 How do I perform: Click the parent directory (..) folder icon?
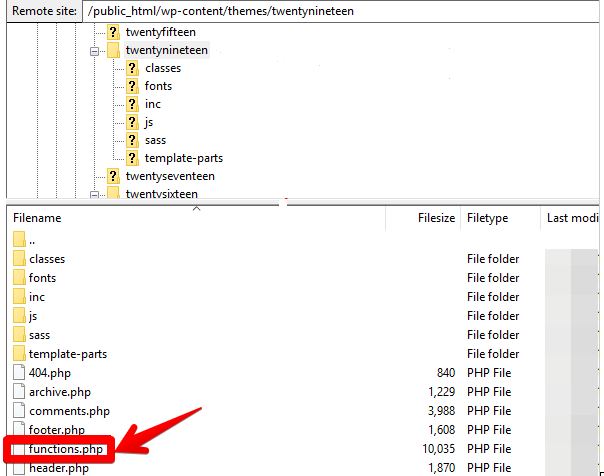pyautogui.click(x=20, y=240)
